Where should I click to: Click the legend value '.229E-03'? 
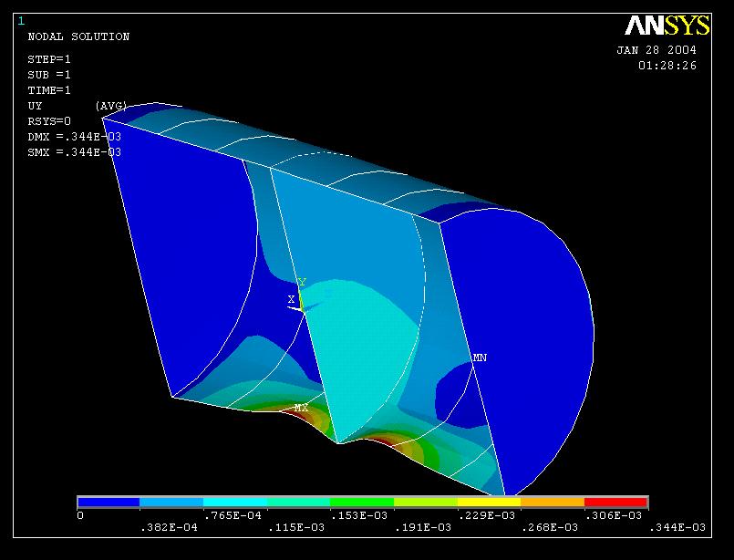[x=486, y=515]
